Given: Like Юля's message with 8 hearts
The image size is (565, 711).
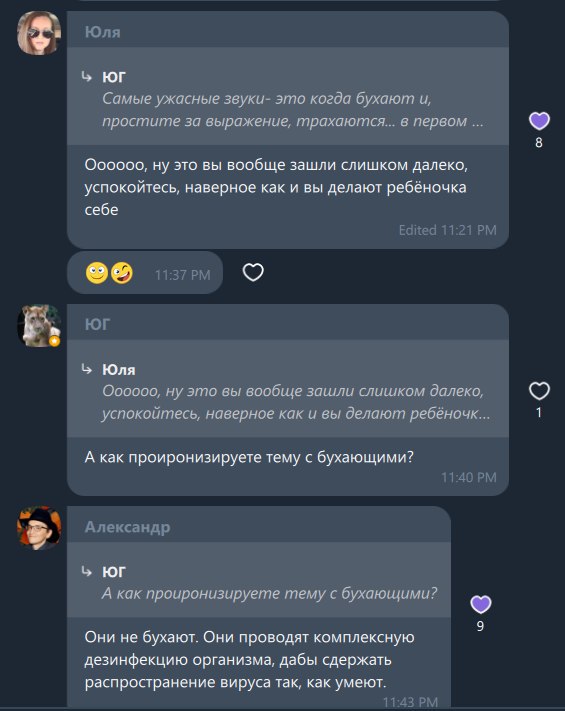Looking at the screenshot, I should click(539, 121).
